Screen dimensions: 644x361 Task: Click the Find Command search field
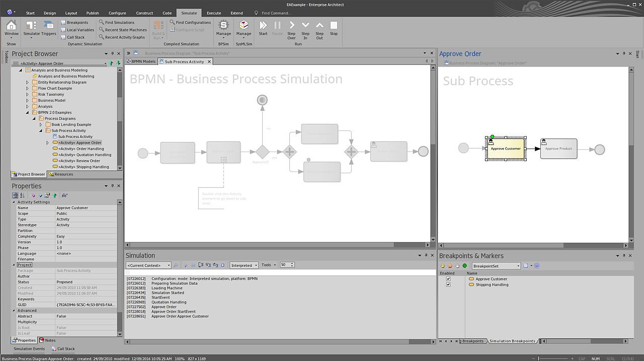[276, 13]
